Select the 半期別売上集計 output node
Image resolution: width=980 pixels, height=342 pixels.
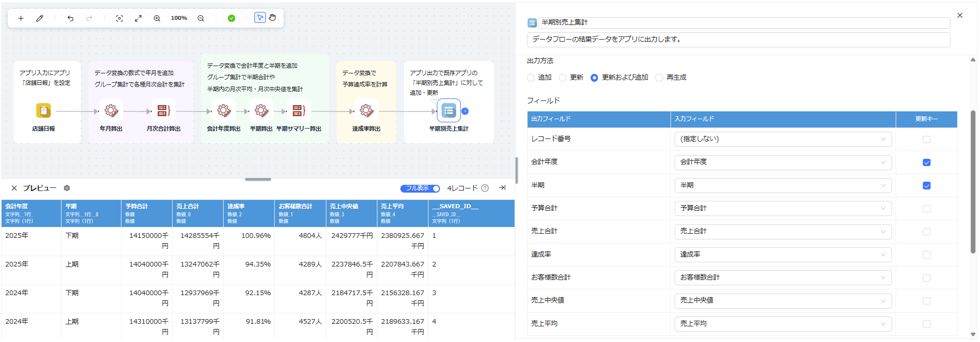tap(449, 110)
